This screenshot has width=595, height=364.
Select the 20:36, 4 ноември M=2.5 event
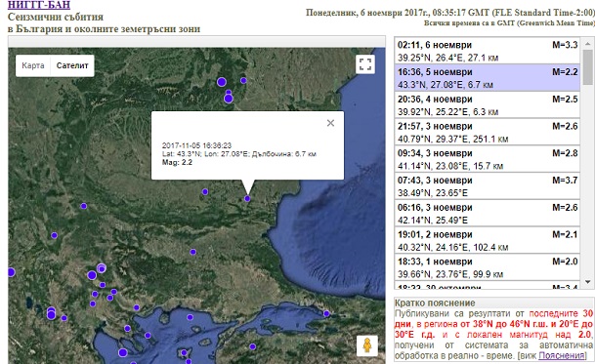pos(488,105)
